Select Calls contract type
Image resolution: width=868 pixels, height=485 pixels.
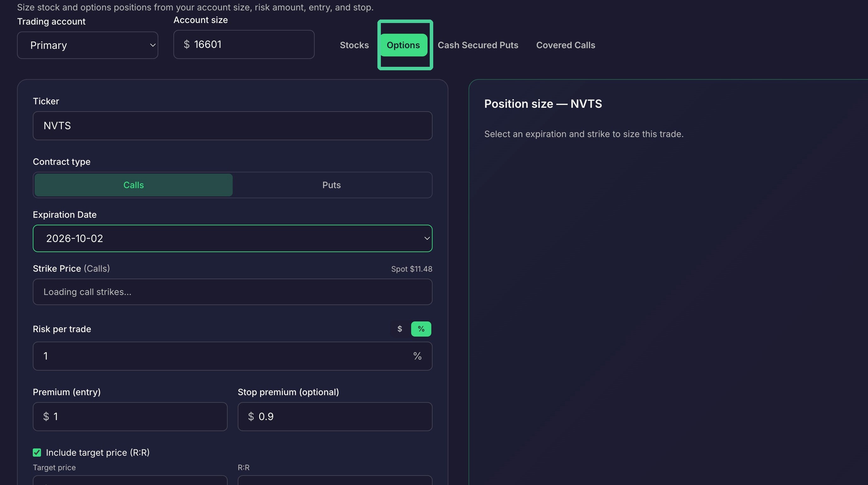coord(133,185)
